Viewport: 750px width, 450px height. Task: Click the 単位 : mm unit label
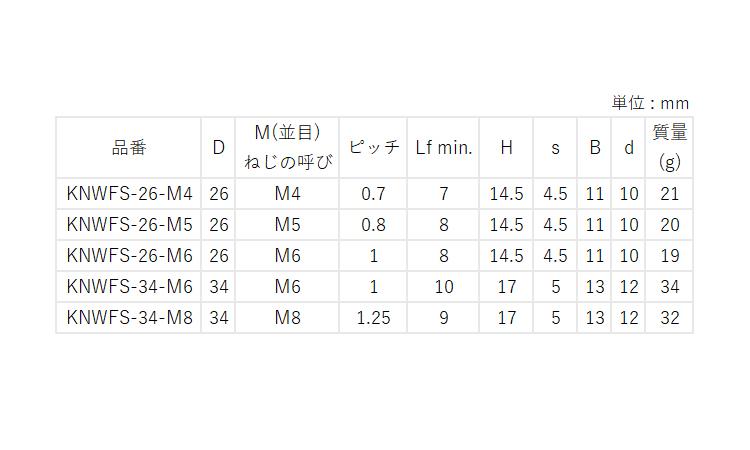tap(650, 103)
